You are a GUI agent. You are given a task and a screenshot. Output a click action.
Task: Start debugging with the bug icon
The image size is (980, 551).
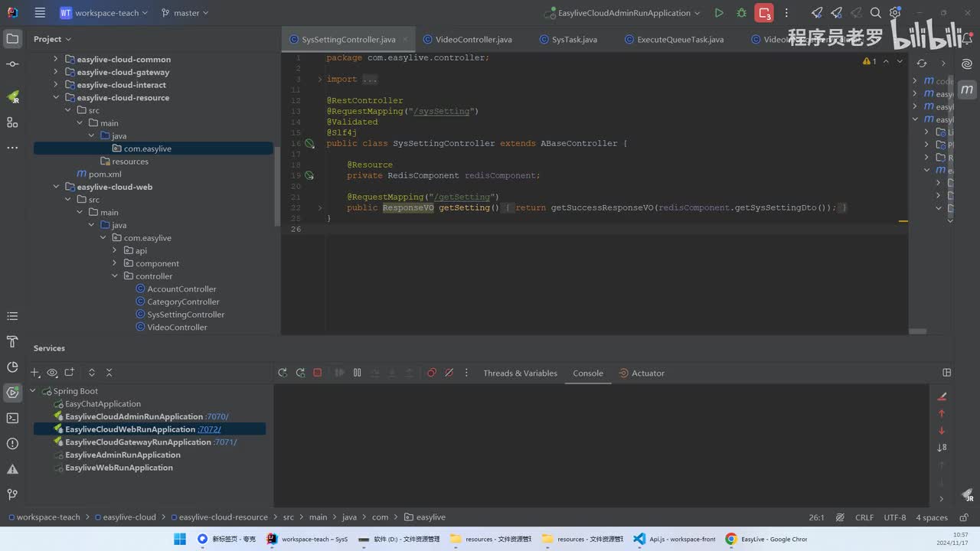point(741,13)
